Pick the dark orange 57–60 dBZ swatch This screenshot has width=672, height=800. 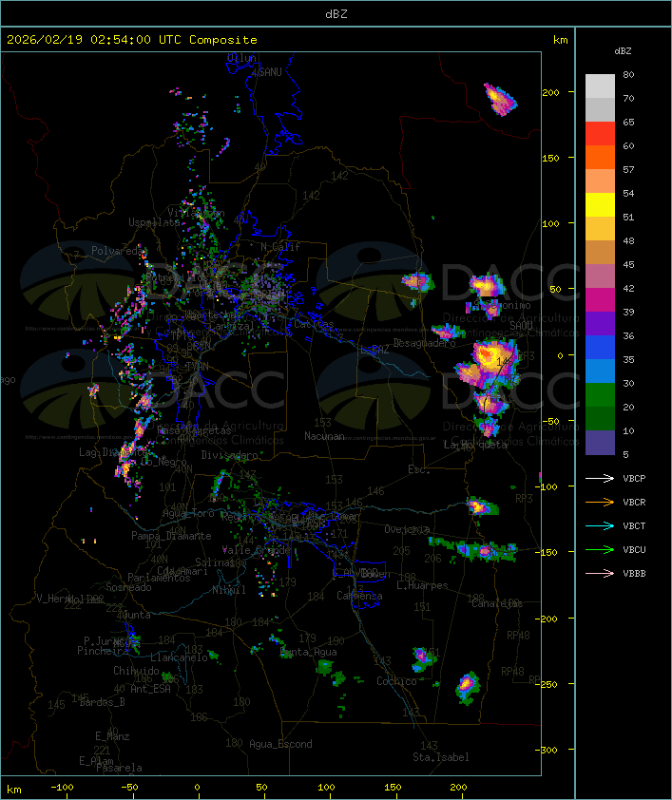point(600,157)
